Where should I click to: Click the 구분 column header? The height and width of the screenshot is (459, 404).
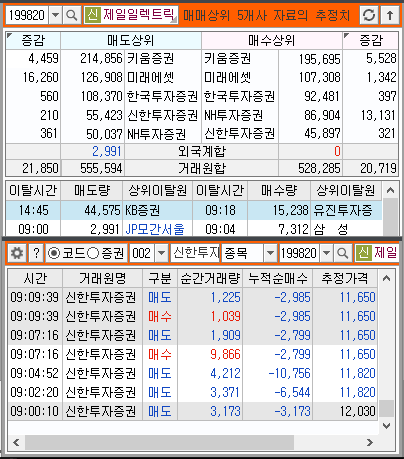pyautogui.click(x=160, y=279)
